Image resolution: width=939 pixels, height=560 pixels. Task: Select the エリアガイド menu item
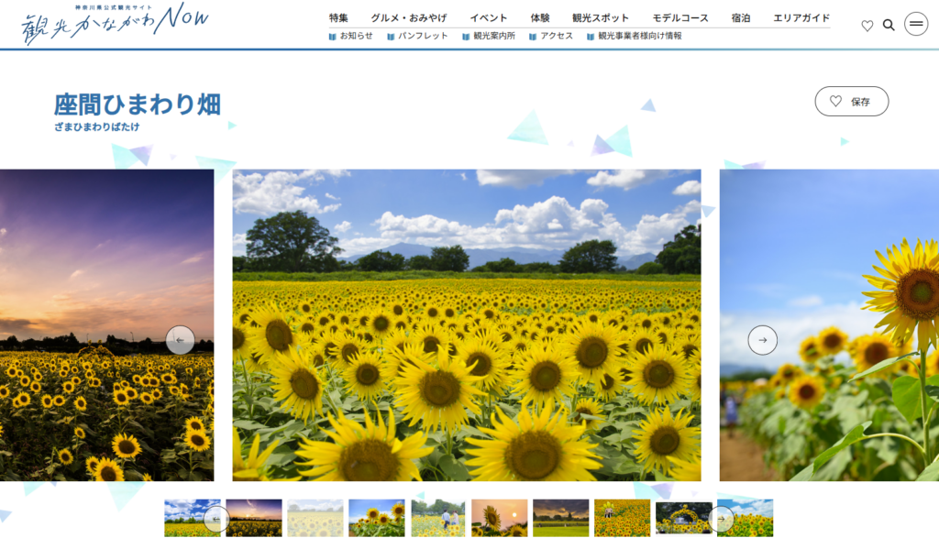point(801,17)
